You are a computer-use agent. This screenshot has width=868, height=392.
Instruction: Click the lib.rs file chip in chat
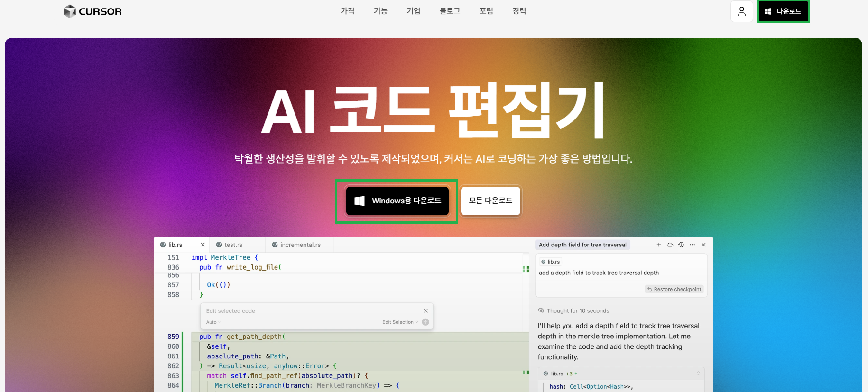551,262
